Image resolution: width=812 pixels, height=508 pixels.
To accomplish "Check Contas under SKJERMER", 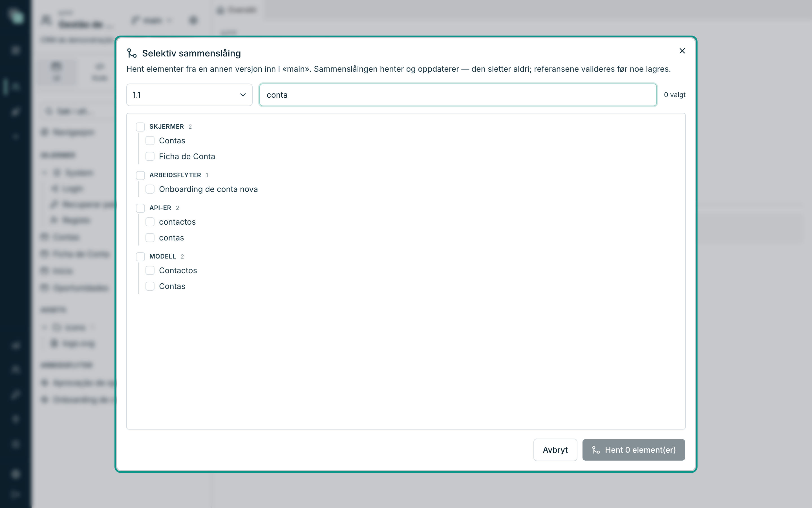I will point(150,141).
